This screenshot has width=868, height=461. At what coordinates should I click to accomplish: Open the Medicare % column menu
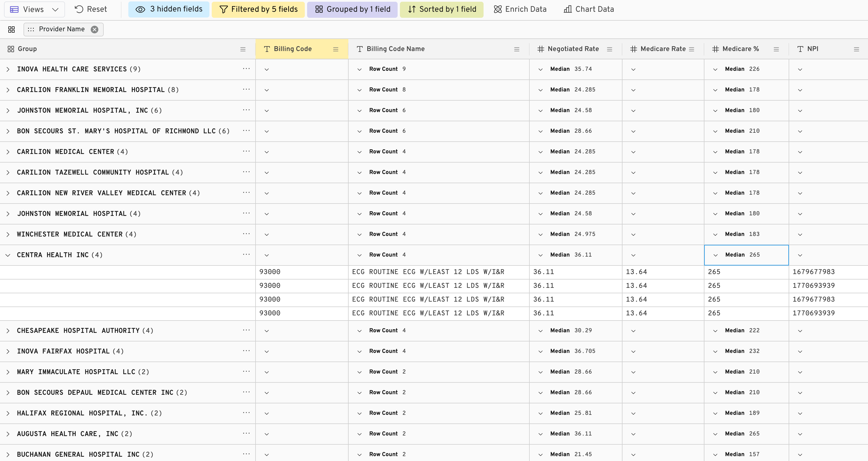pyautogui.click(x=776, y=49)
